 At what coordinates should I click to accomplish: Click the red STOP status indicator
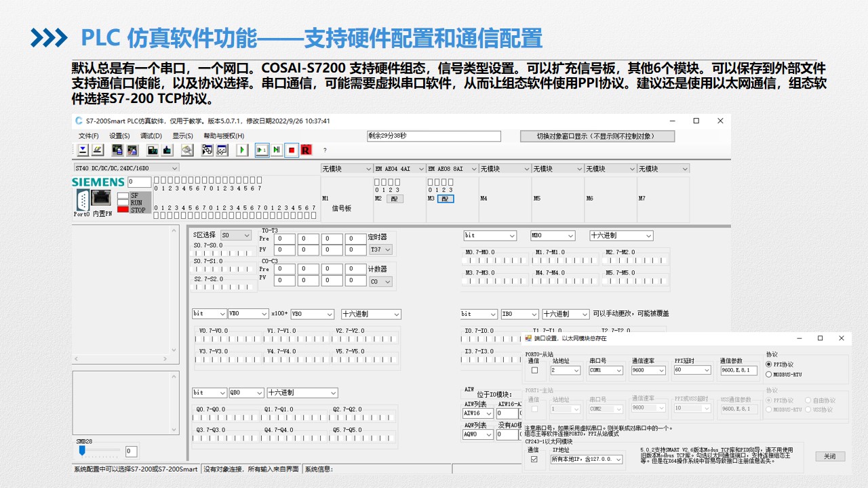tap(122, 209)
